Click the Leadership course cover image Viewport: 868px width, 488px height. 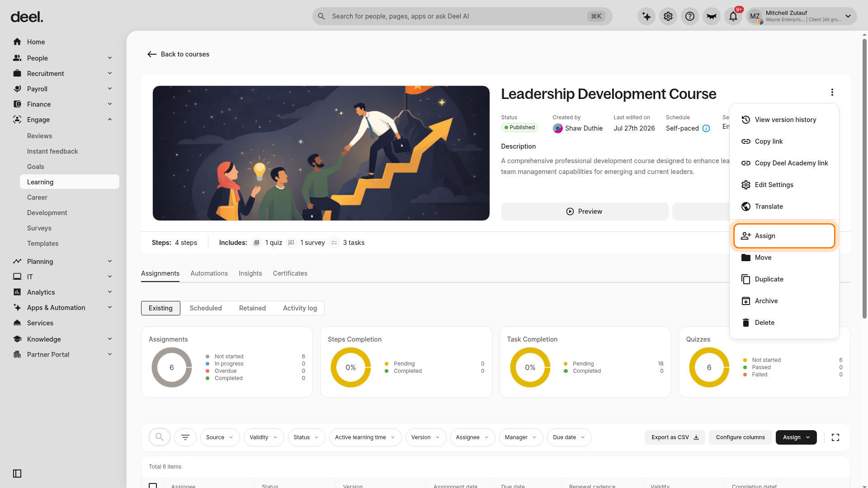[321, 153]
